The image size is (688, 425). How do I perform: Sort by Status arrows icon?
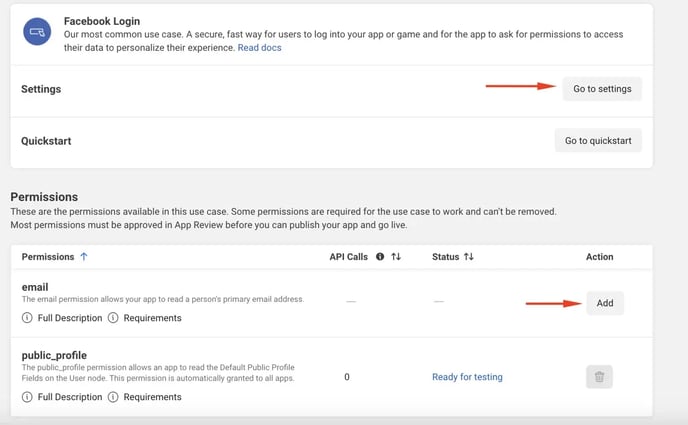[x=469, y=257]
